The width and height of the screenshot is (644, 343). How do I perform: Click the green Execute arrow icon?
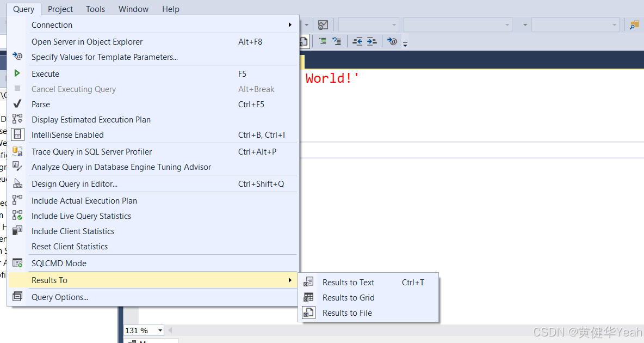(17, 73)
